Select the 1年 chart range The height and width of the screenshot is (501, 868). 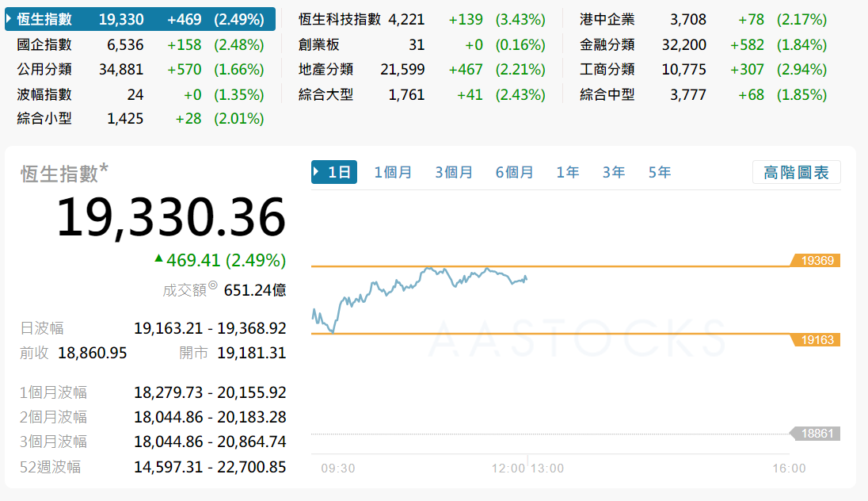coord(568,172)
